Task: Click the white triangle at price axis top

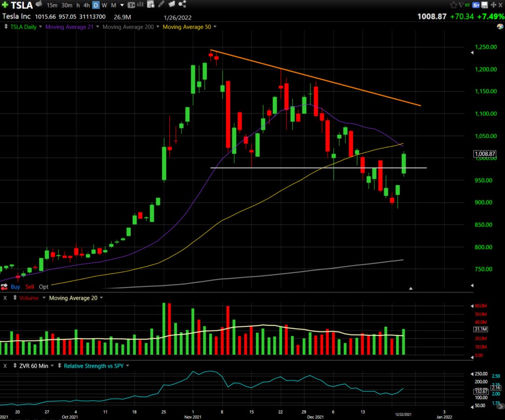Action: pos(472,52)
